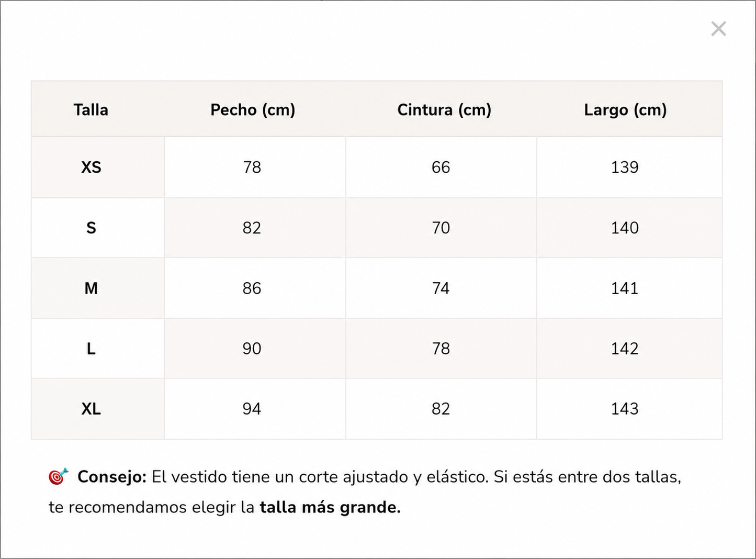756x559 pixels.
Task: Select the Largo (cm) column header
Action: 625,110
